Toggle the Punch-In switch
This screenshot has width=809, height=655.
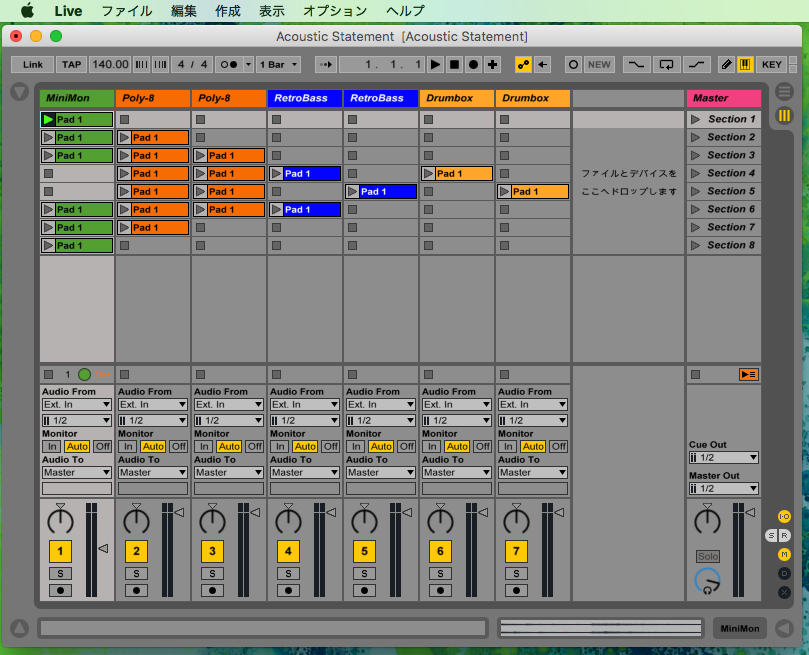tap(636, 64)
